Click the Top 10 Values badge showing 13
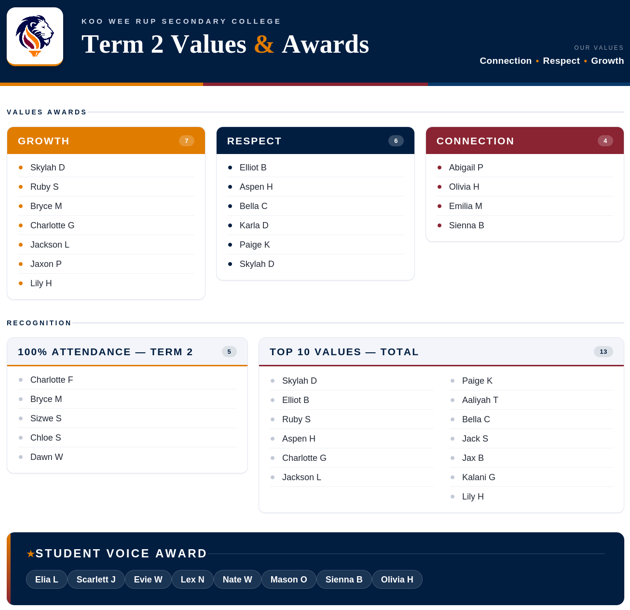630x610 pixels. 603,352
